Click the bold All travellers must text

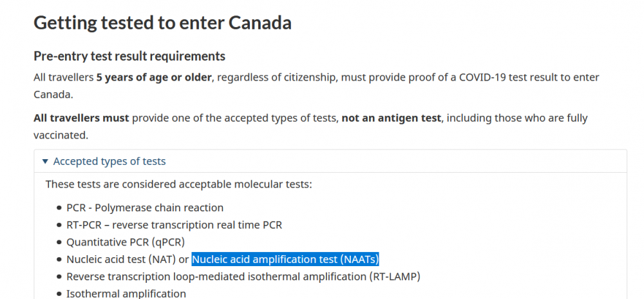pyautogui.click(x=81, y=119)
